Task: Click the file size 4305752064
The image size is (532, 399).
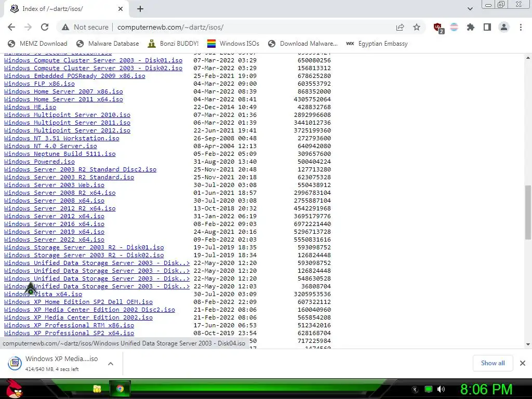Action: pos(312,99)
